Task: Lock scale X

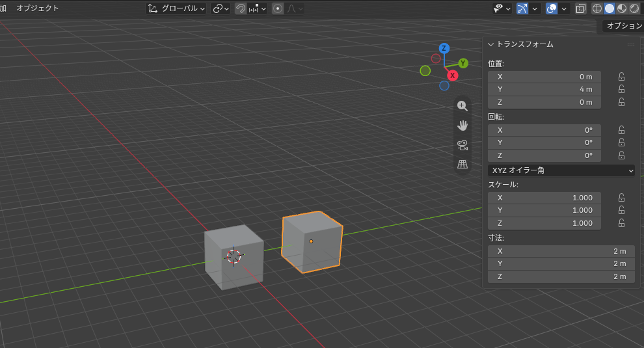Action: click(621, 198)
